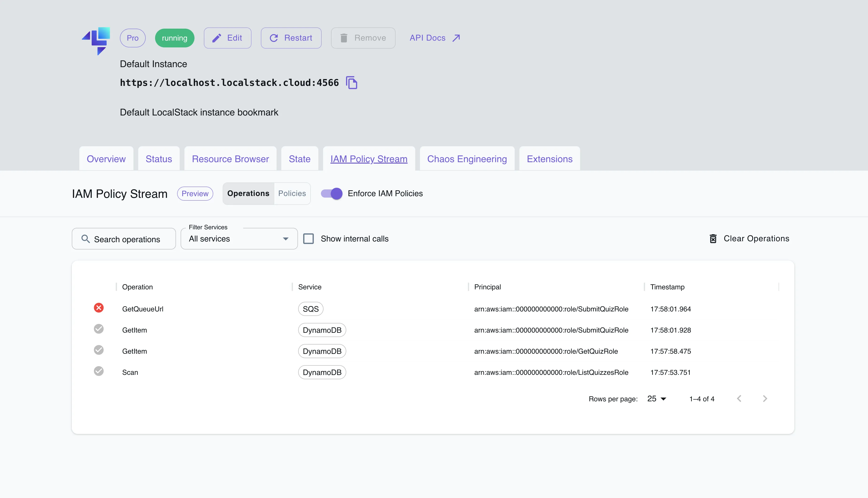
Task: Open API Docs external link
Action: (434, 38)
